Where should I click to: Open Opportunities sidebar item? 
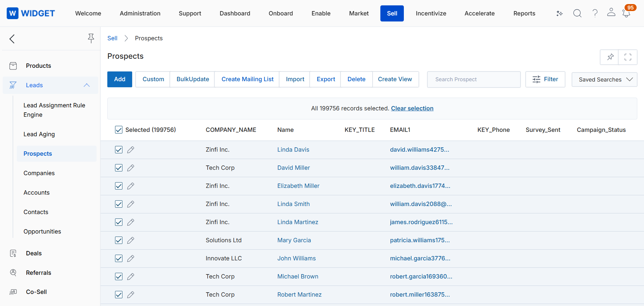pos(42,232)
